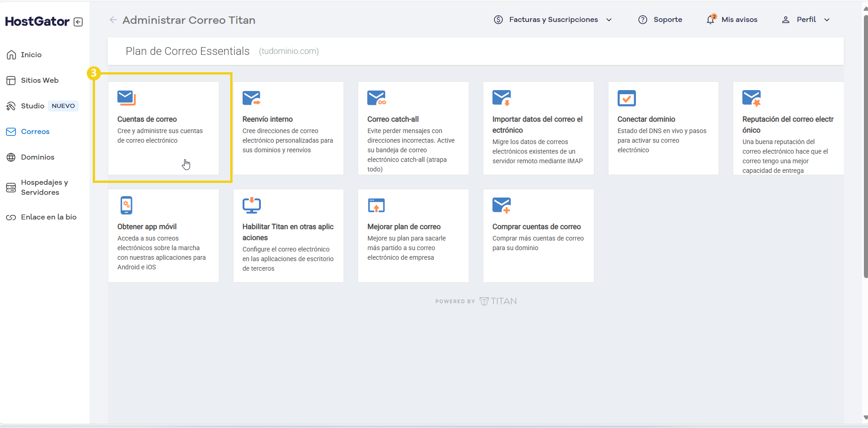Click 'Administrar Correo Titan' heading
The width and height of the screenshot is (868, 428).
[189, 20]
